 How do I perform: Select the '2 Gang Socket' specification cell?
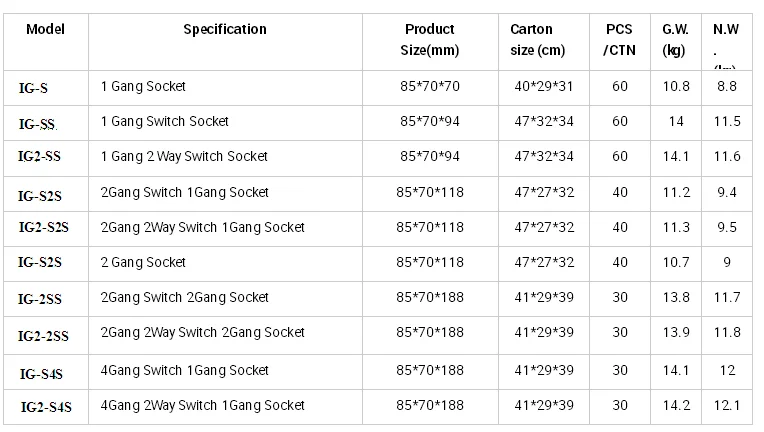(144, 262)
